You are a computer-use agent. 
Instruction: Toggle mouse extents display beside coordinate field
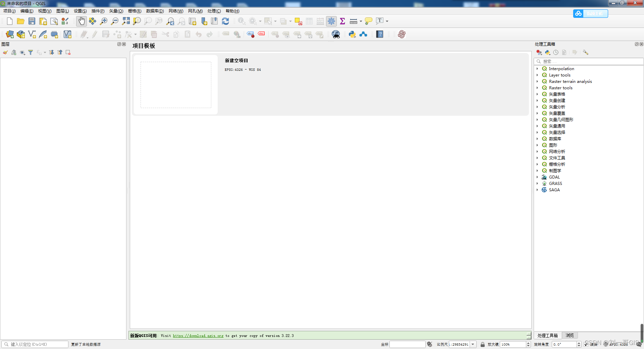point(430,344)
